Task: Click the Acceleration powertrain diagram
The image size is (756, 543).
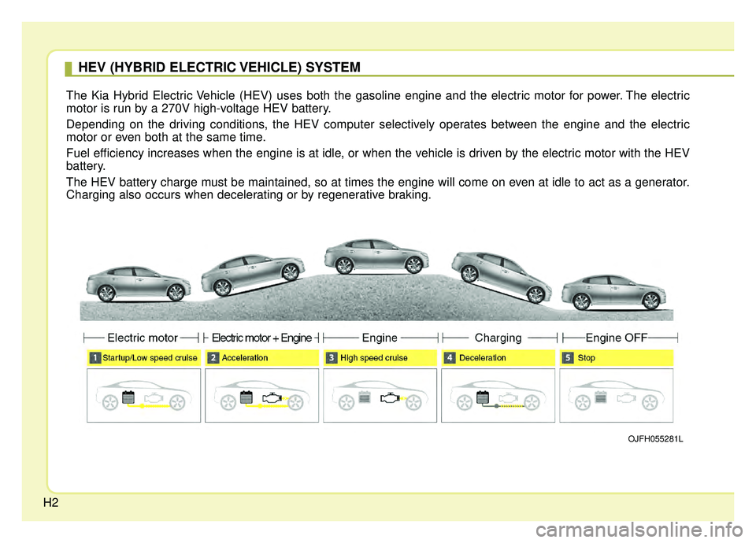Action: 261,396
